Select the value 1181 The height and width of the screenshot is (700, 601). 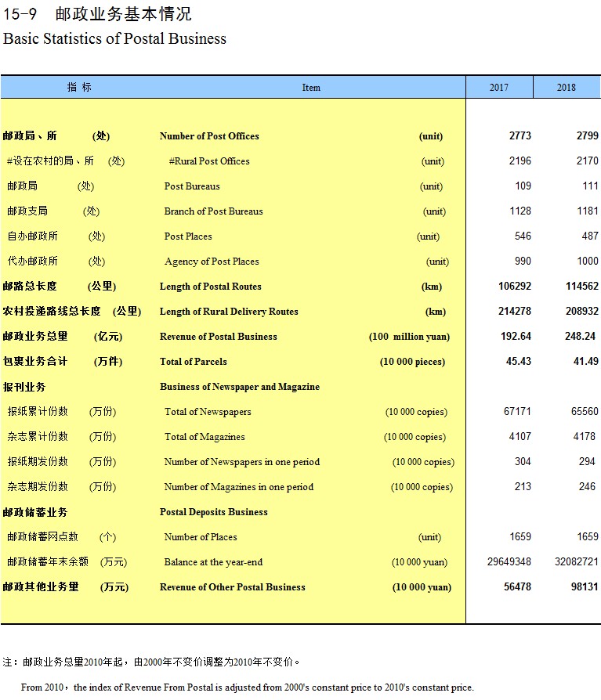[588, 211]
